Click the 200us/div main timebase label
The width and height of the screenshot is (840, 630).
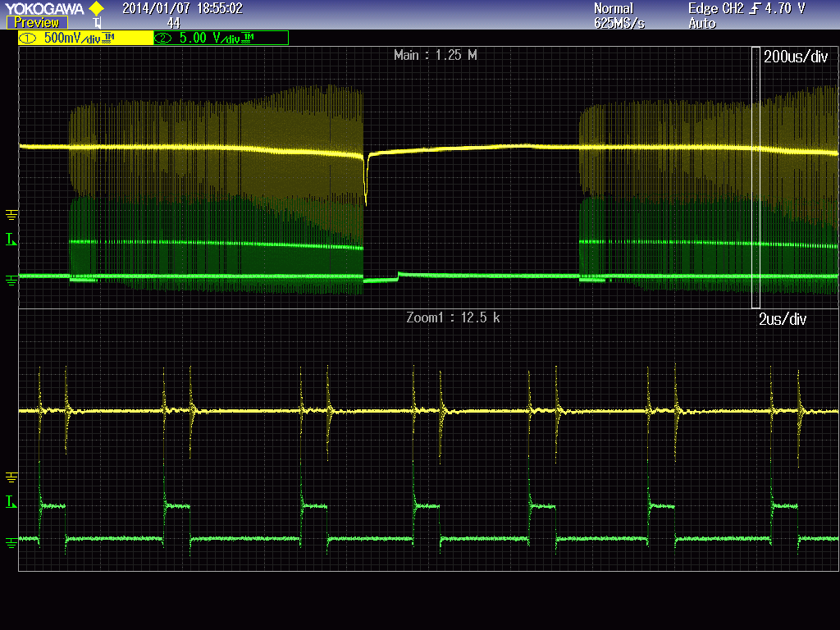796,57
